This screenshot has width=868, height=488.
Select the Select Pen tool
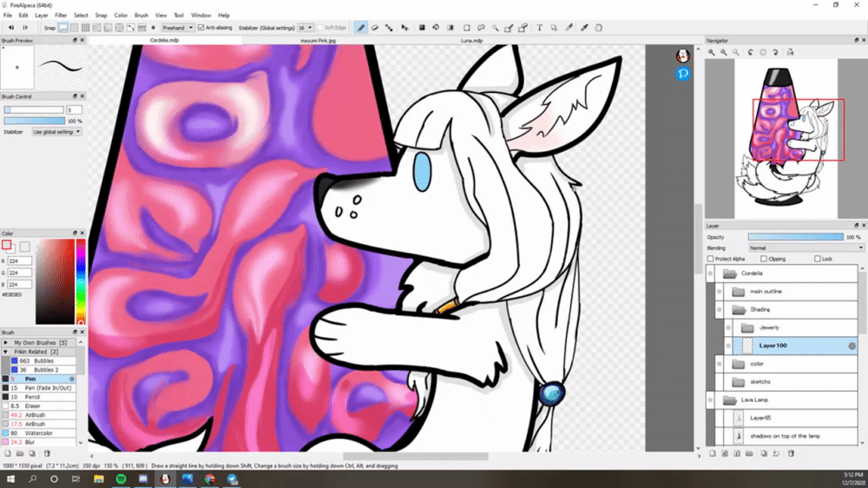point(509,28)
